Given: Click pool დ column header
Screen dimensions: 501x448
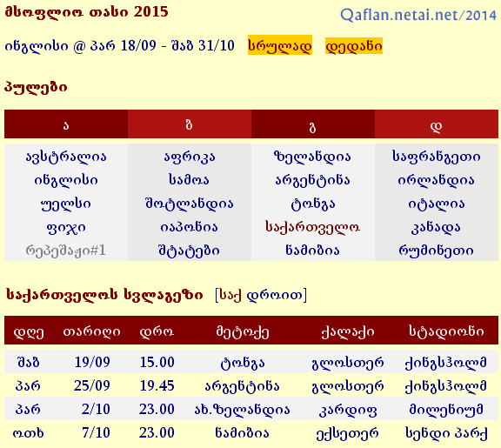Looking at the screenshot, I should [437, 124].
